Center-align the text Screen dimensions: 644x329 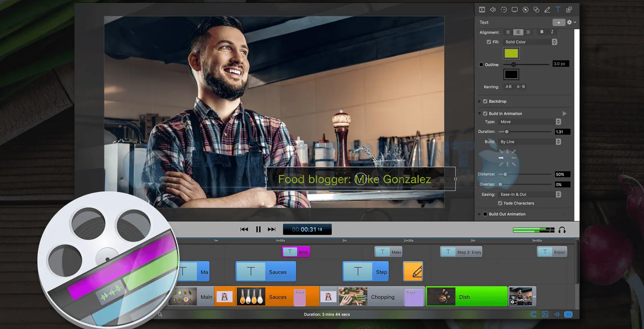(x=518, y=32)
